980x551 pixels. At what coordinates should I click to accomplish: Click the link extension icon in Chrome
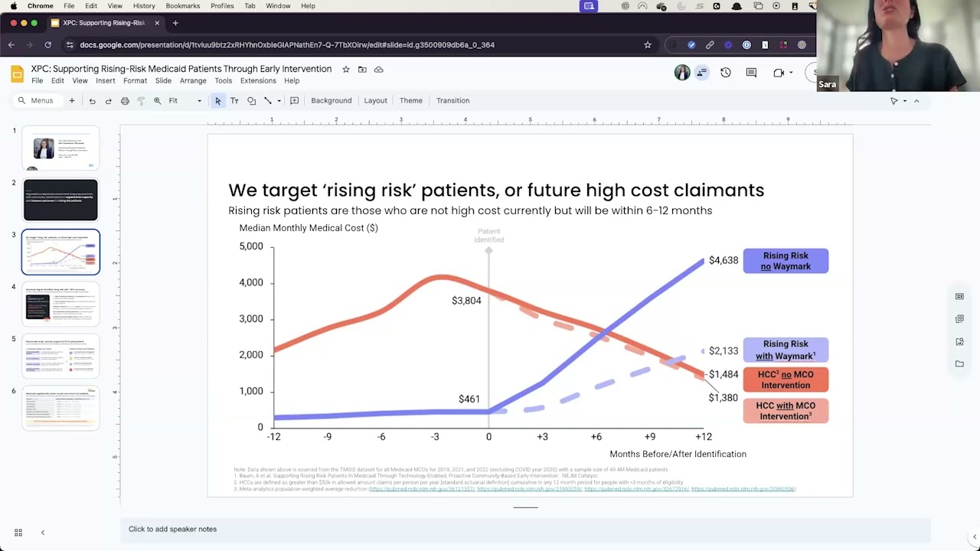point(710,45)
